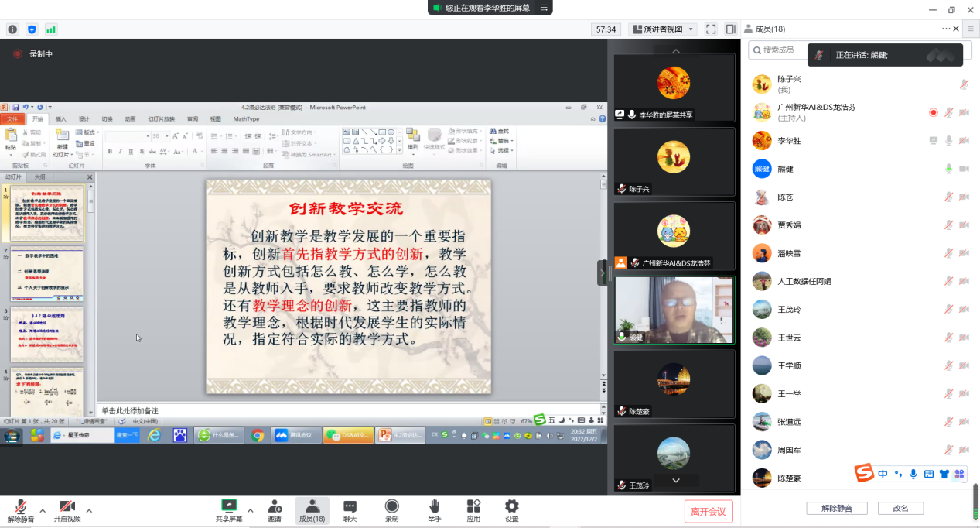Click the 改名 rename button
This screenshot has height=528, width=980.
pos(900,509)
